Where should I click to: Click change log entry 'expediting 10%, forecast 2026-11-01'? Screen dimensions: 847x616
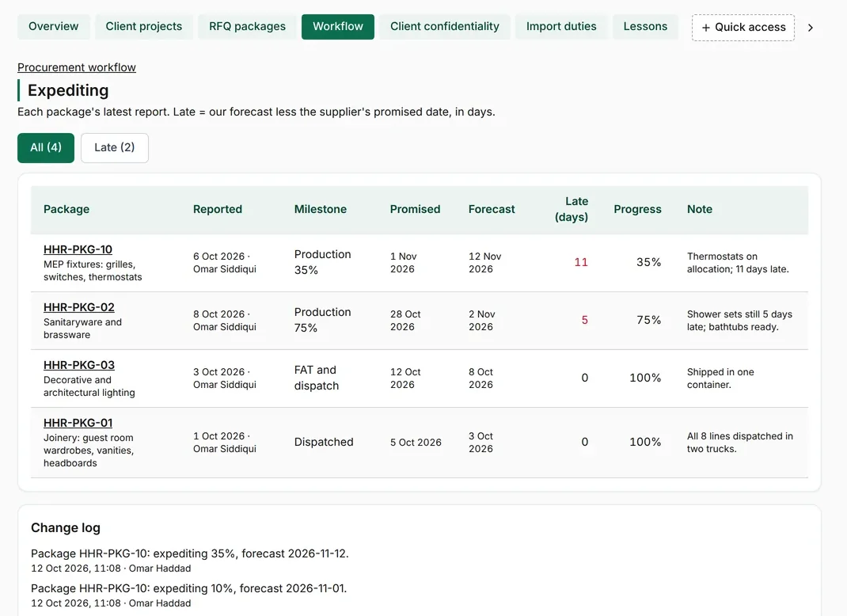(188, 588)
